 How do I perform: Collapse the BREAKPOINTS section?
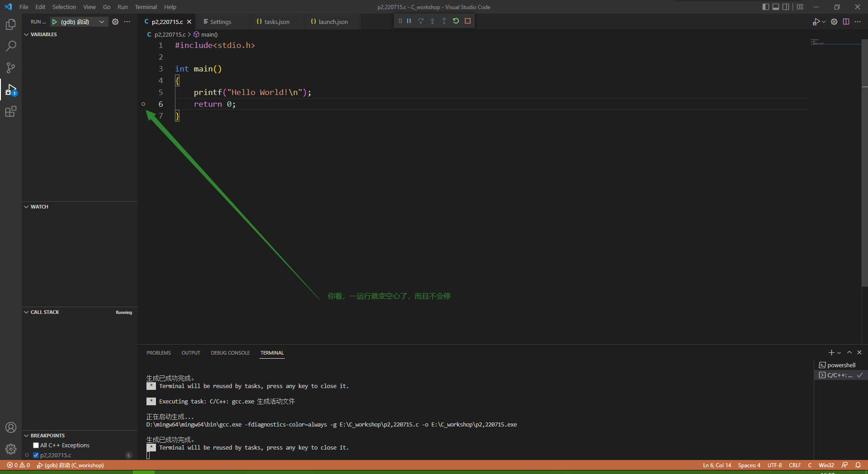47,436
